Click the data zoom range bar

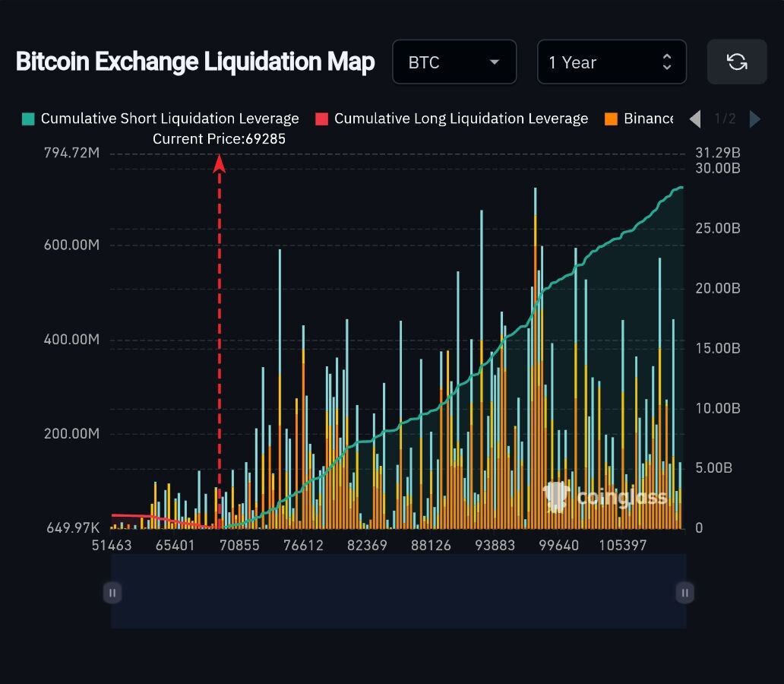tap(399, 591)
